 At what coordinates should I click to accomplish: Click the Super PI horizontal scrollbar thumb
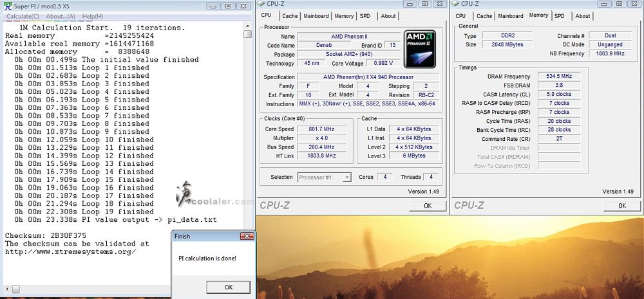click(15, 289)
